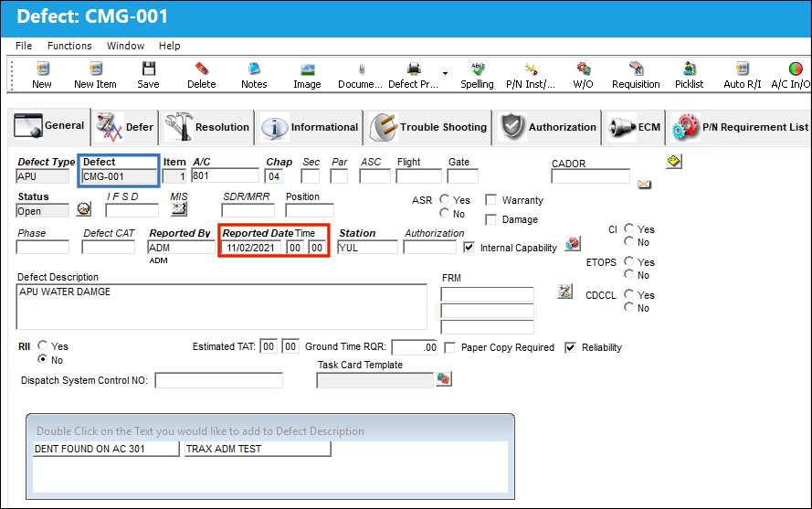Open the W/O toolbar icon
The image size is (812, 509).
point(584,75)
